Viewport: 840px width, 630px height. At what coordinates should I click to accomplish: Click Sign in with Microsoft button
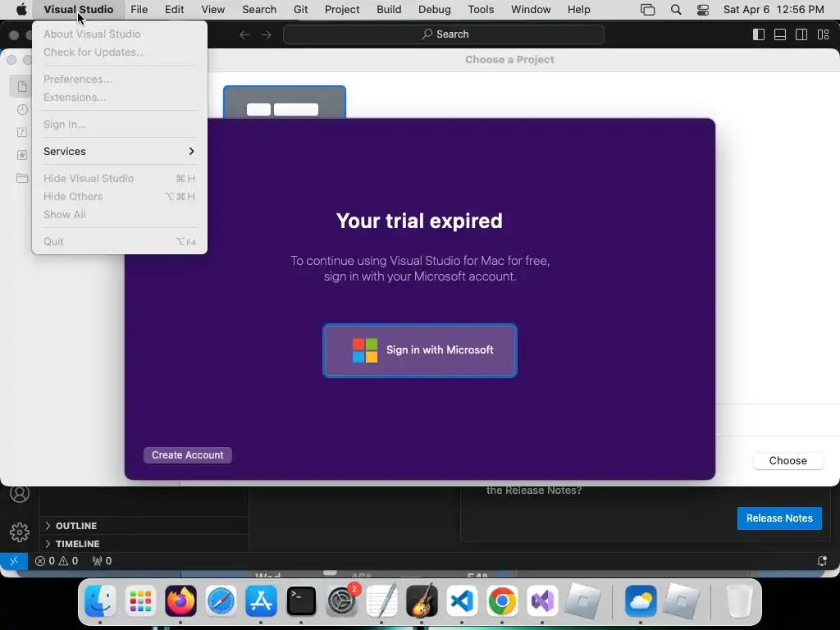click(419, 350)
